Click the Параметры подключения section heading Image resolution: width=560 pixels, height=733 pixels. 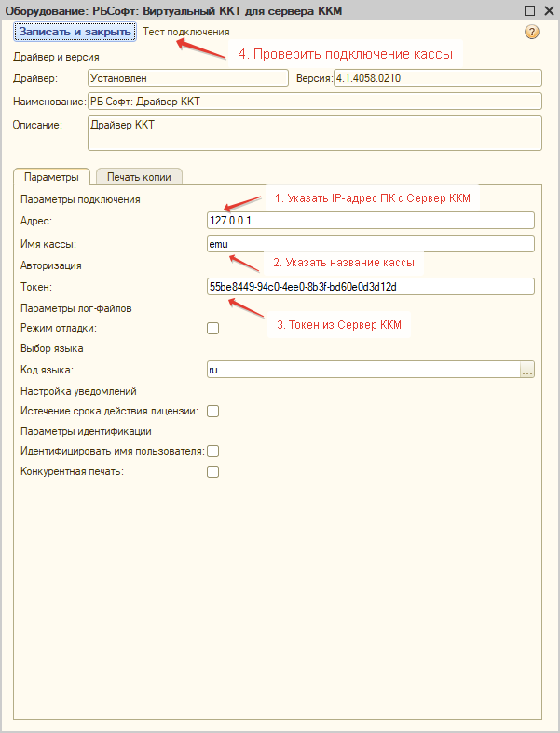(80, 199)
